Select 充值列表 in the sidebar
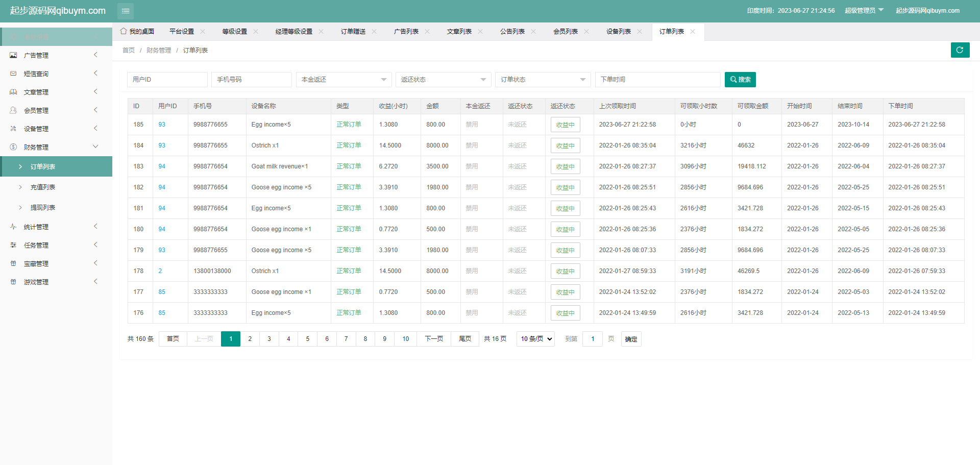The image size is (980, 465). [43, 187]
